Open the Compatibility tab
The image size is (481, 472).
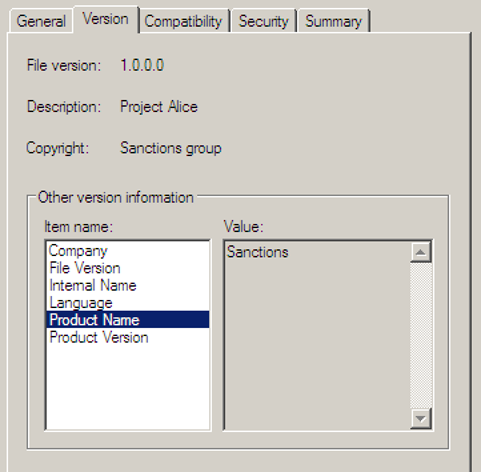[x=183, y=21]
